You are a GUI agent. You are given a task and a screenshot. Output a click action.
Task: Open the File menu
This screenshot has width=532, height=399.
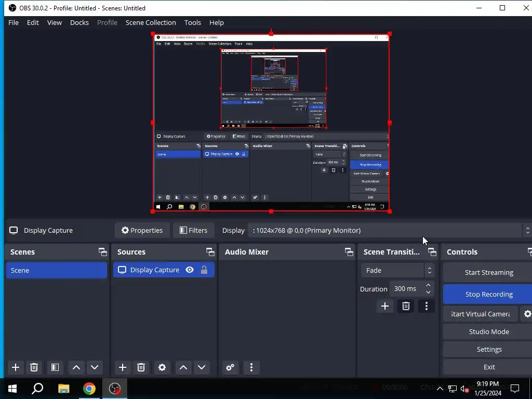pyautogui.click(x=14, y=22)
